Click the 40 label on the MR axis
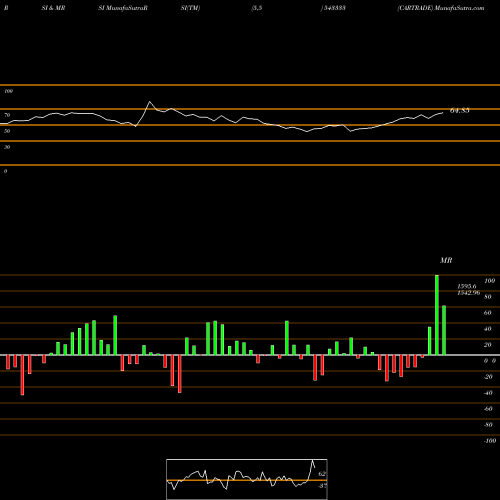Viewport: 500px width, 500px height. (x=488, y=329)
